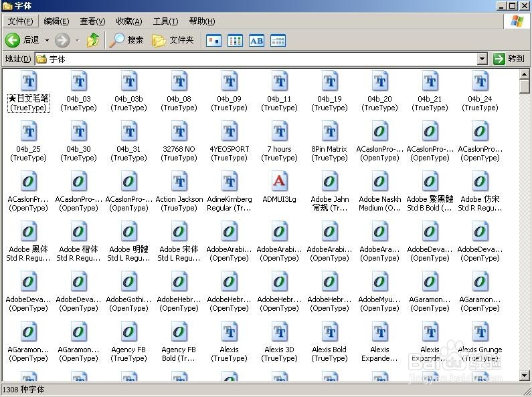This screenshot has height=397, width=532.
Task: Switch to details view icon
Action: pyautogui.click(x=278, y=41)
